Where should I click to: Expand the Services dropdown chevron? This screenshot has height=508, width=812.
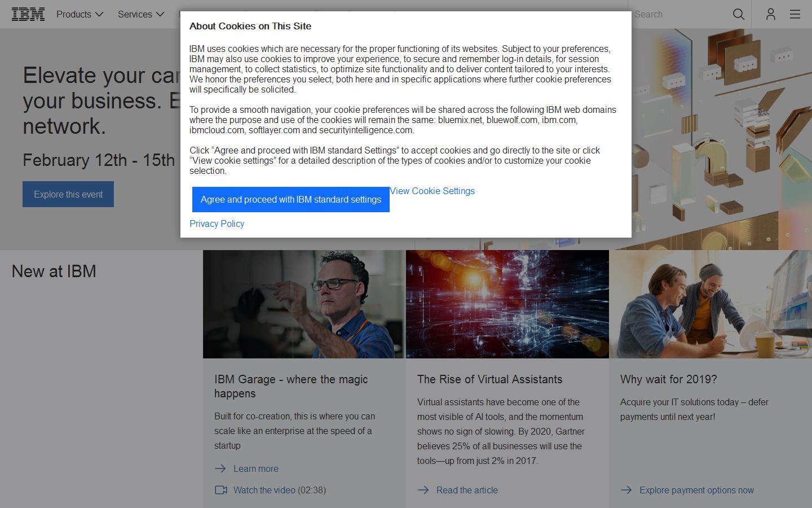pyautogui.click(x=160, y=14)
